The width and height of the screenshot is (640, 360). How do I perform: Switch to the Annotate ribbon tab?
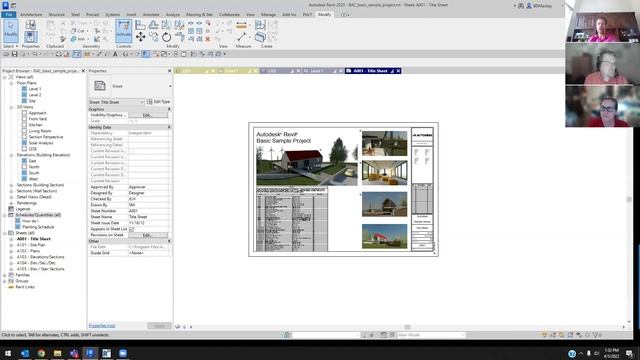151,15
